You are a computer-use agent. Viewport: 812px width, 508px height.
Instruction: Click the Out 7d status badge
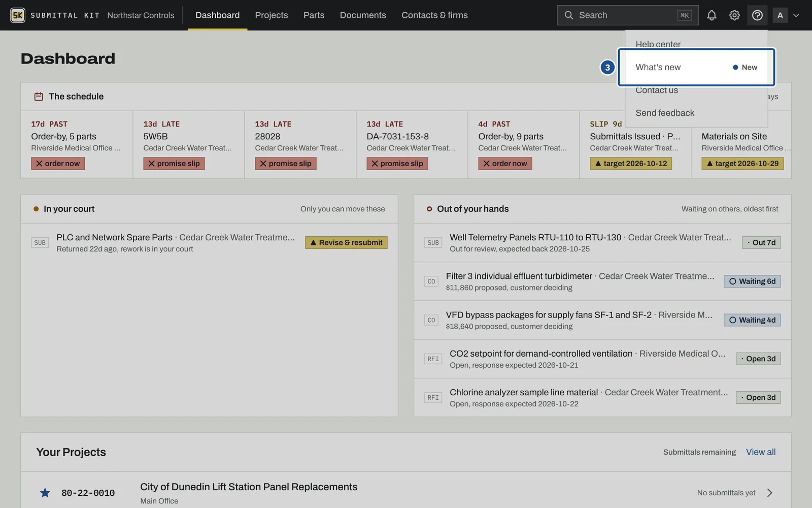(x=761, y=243)
